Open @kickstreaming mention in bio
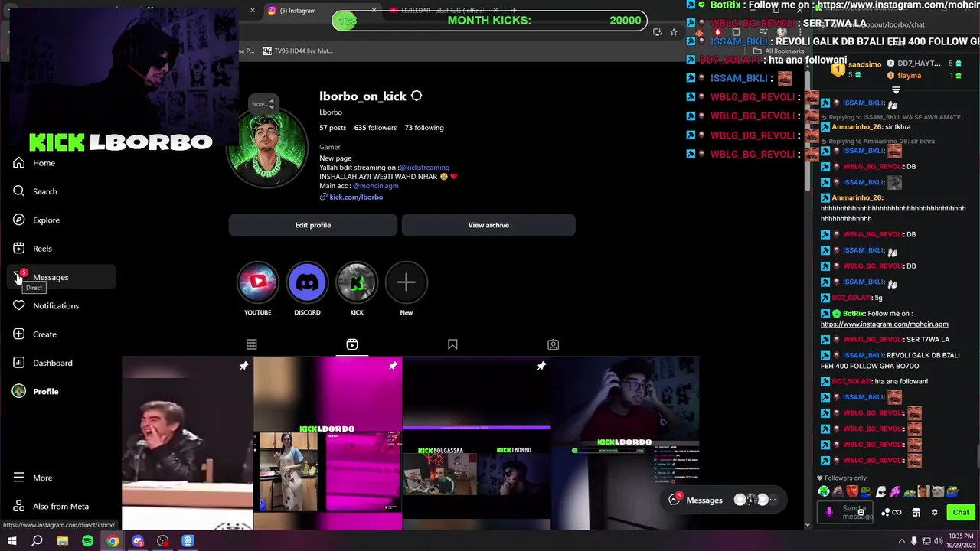 (424, 168)
